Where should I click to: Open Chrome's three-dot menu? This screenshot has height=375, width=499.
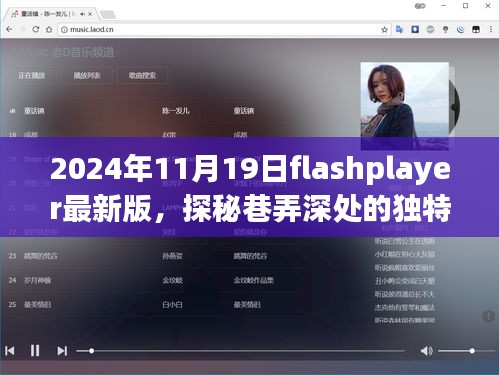pos(491,29)
